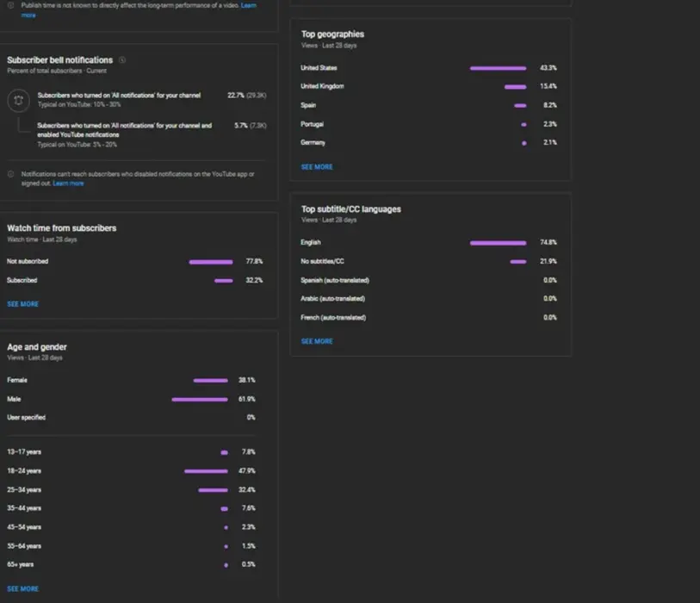The height and width of the screenshot is (603, 700).
Task: Select the 55–64 years age row label
Action: [x=24, y=546]
